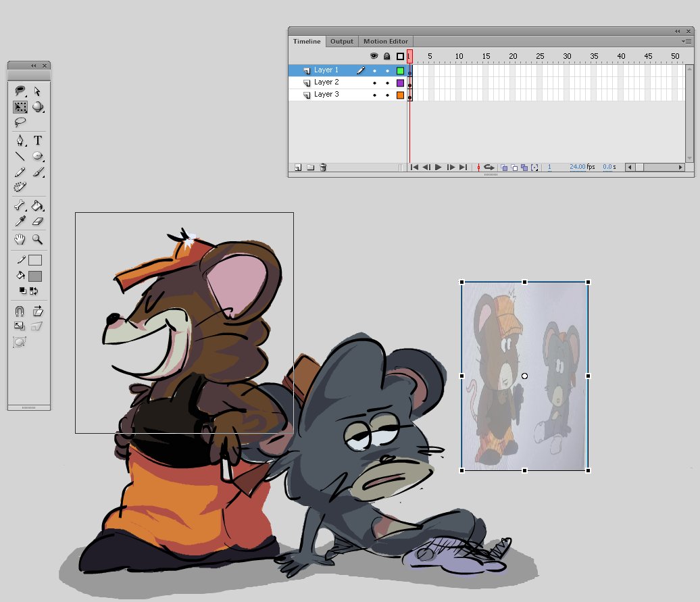This screenshot has height=602, width=700.
Task: Click Layer 1 green outline color square
Action: (x=401, y=70)
